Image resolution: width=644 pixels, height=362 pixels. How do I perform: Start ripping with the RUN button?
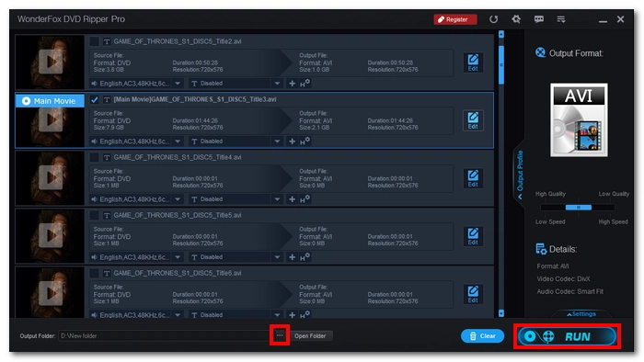pos(567,336)
